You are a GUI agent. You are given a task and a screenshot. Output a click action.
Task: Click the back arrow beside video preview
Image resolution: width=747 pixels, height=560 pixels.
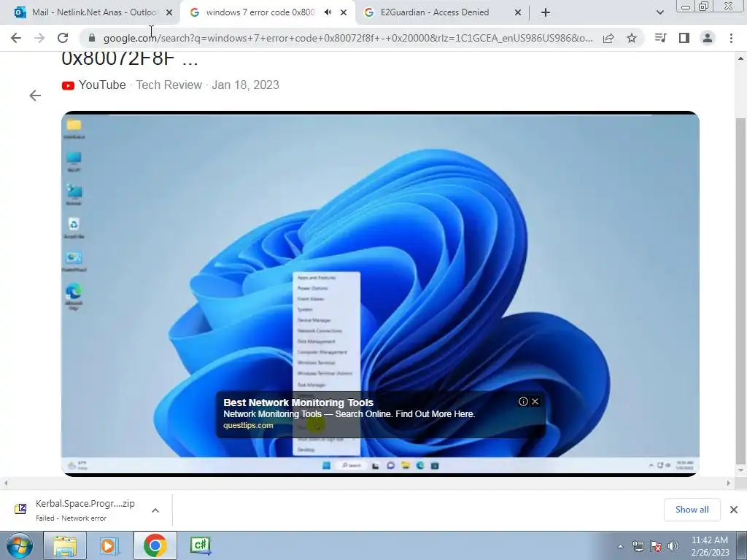[35, 96]
